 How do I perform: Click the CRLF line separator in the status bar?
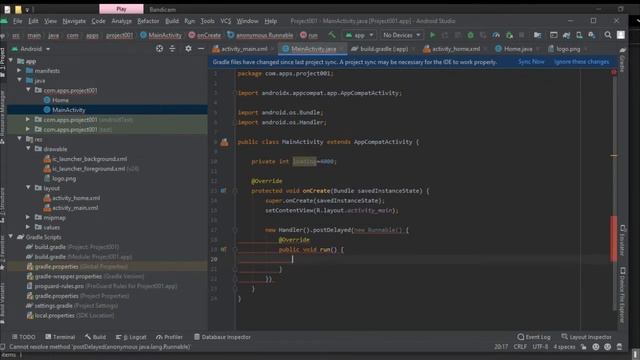[x=520, y=347]
